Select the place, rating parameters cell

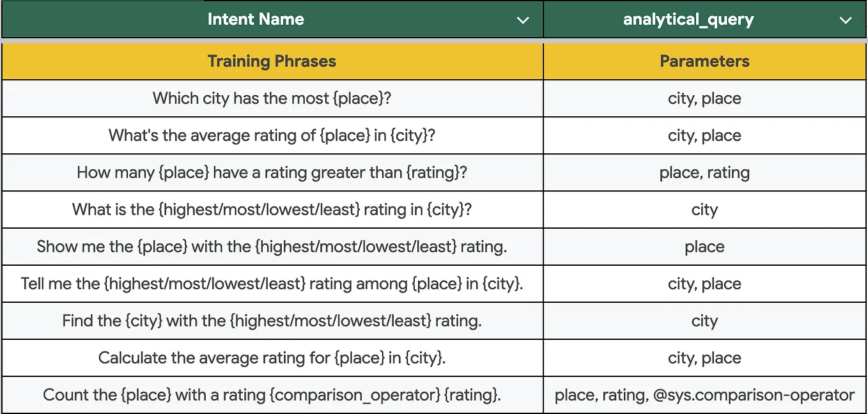point(704,172)
